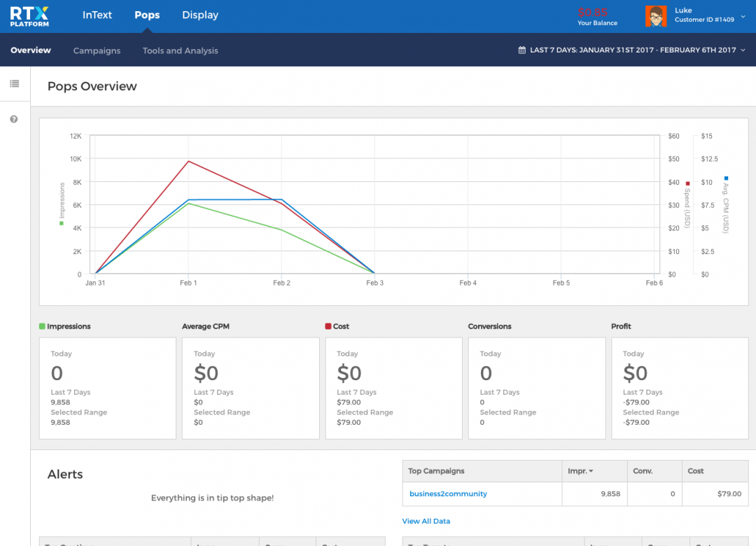The height and width of the screenshot is (546, 756).
Task: Sort by the Impr. column header arrow
Action: [x=591, y=471]
